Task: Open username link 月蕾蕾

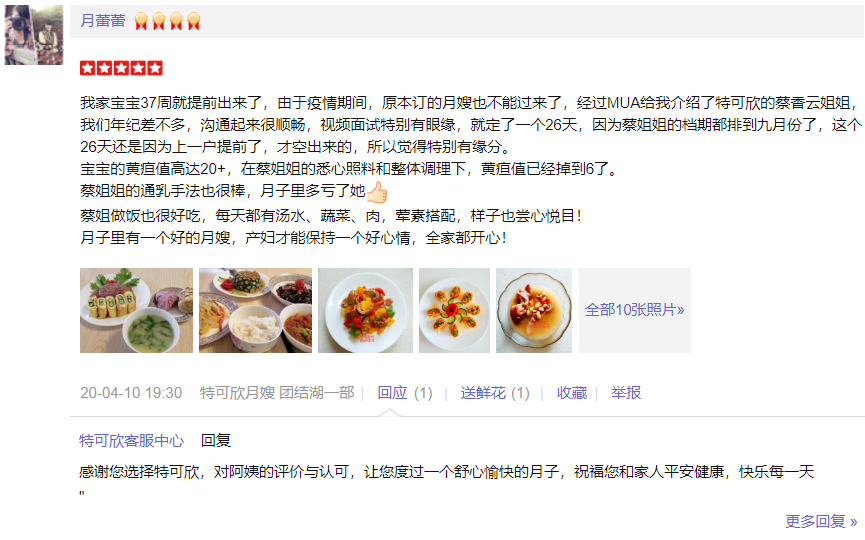Action: click(103, 21)
